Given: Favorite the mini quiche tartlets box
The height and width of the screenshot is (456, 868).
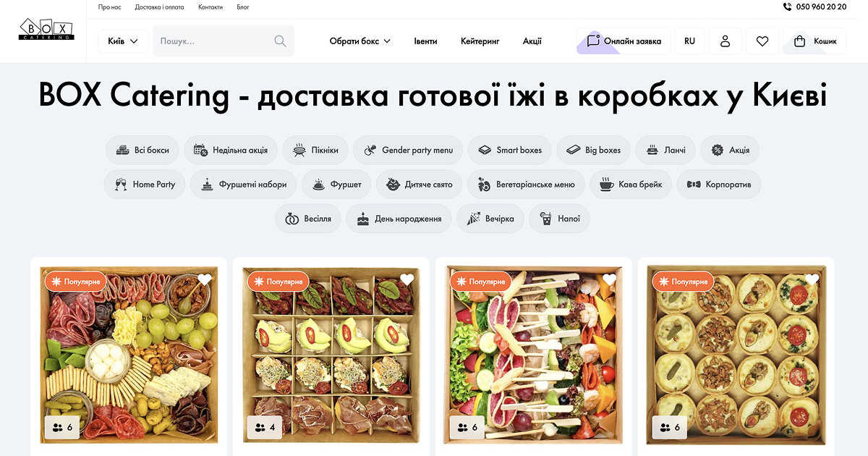Looking at the screenshot, I should click(x=812, y=280).
